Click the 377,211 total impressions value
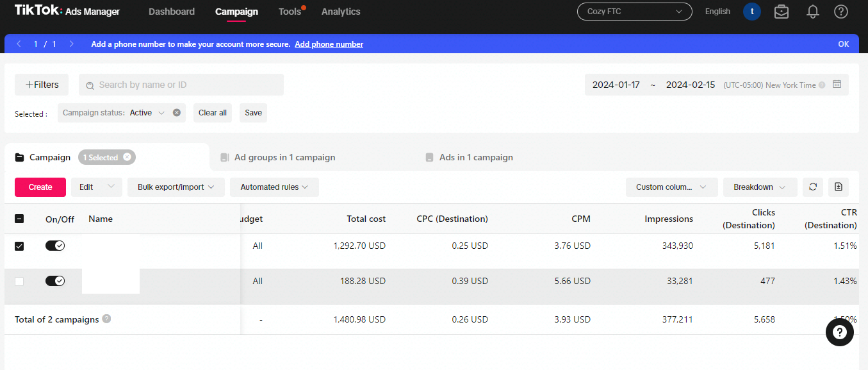Image resolution: width=868 pixels, height=370 pixels. click(x=678, y=319)
